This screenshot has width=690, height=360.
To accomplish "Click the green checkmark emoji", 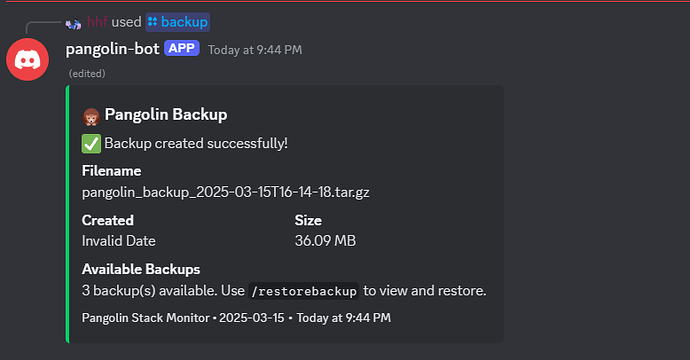I will tap(91, 144).
